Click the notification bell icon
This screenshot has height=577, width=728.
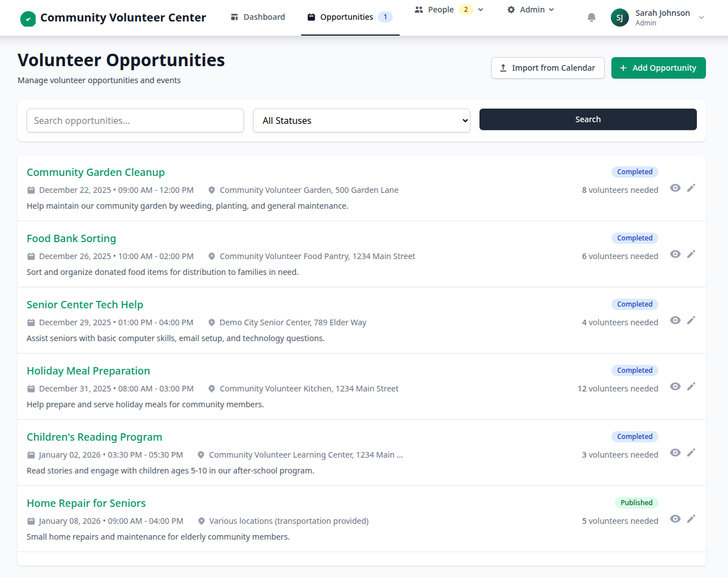(x=592, y=18)
